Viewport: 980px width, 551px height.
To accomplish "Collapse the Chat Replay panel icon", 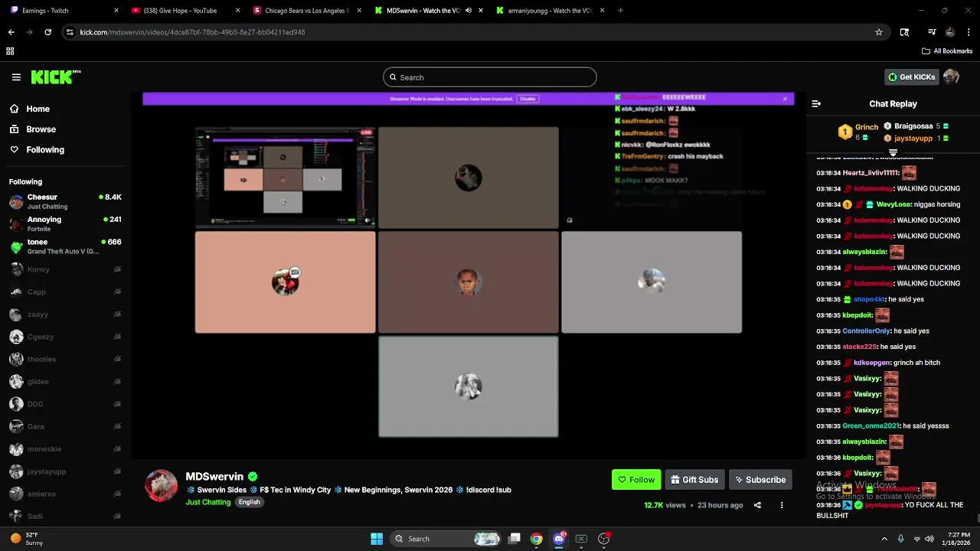I will (x=816, y=103).
